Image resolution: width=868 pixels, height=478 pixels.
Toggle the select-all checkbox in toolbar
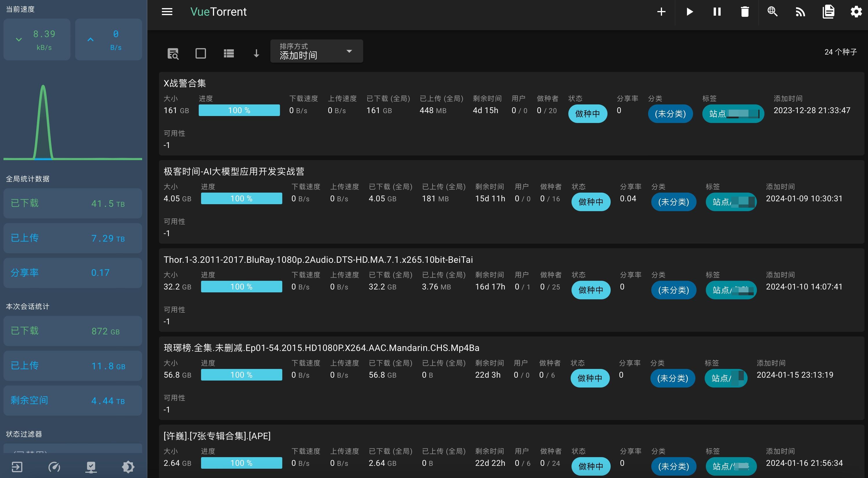(x=201, y=53)
